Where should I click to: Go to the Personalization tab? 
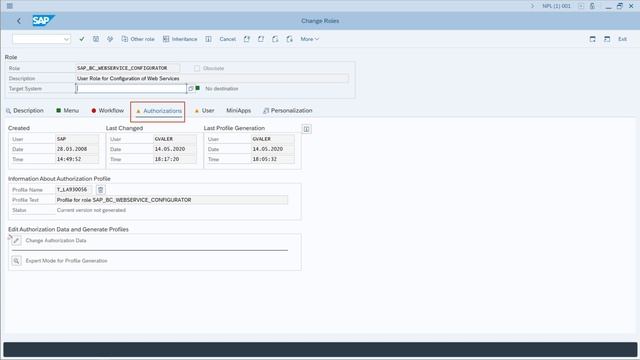(288, 111)
